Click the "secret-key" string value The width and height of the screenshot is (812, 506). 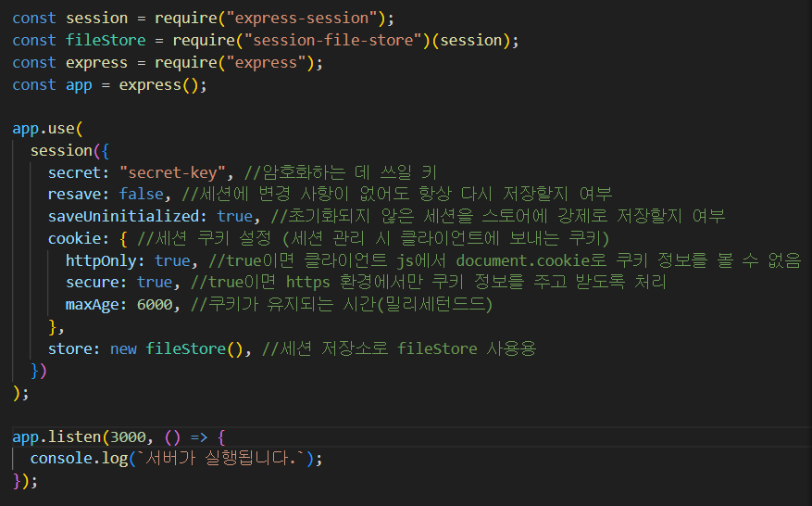(x=172, y=172)
